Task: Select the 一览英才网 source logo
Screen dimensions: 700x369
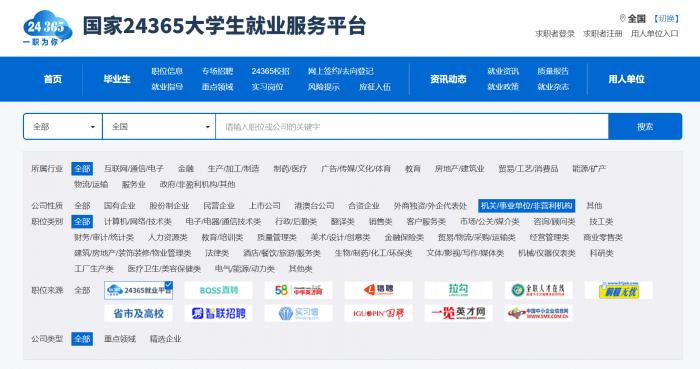Action: coord(458,313)
